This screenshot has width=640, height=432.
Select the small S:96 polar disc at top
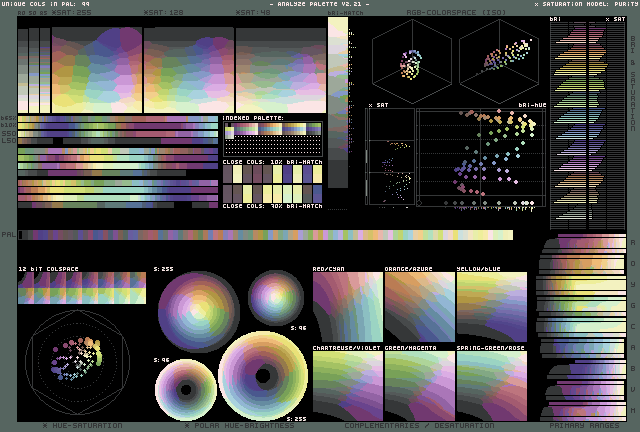tap(275, 297)
